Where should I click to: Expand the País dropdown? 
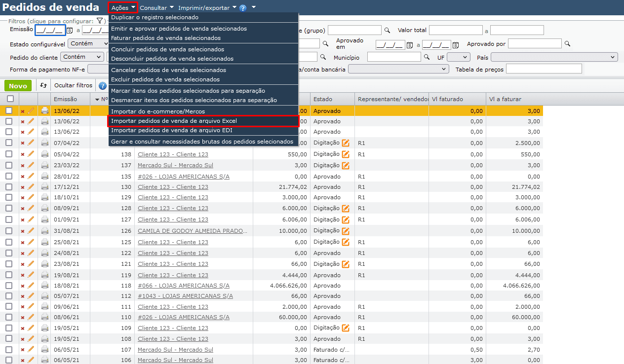(554, 57)
